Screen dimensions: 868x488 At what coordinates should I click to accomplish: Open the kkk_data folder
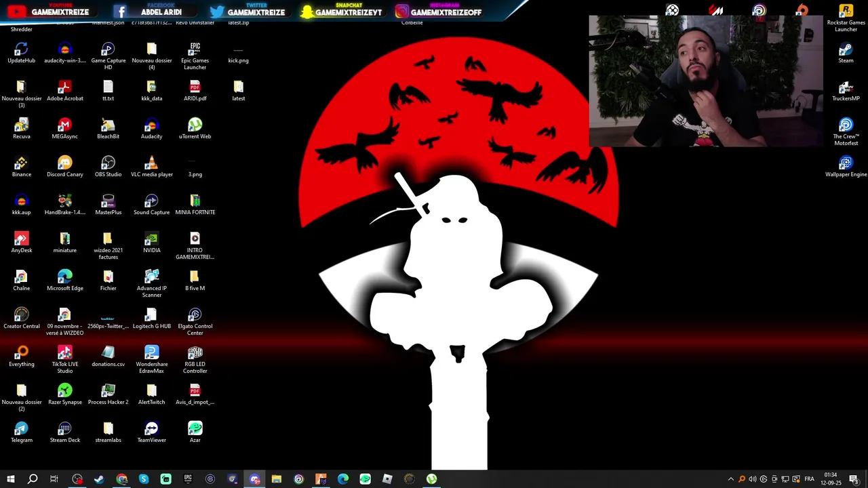(x=151, y=91)
